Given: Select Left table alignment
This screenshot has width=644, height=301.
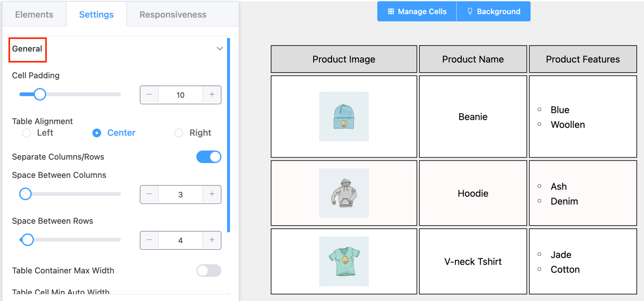Looking at the screenshot, I should coord(26,133).
